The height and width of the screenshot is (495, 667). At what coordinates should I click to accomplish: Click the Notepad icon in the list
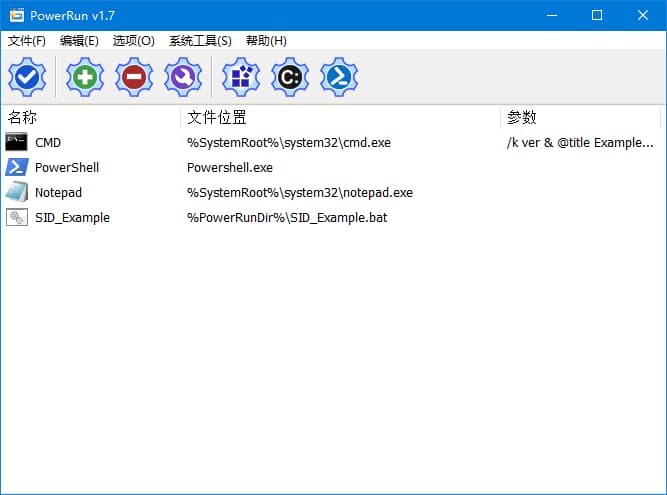(17, 192)
